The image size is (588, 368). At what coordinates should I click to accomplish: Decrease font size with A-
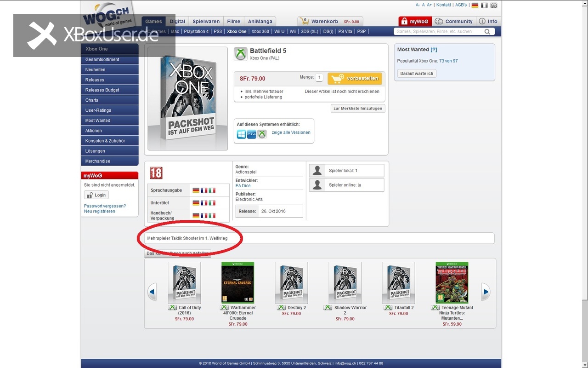coord(418,5)
